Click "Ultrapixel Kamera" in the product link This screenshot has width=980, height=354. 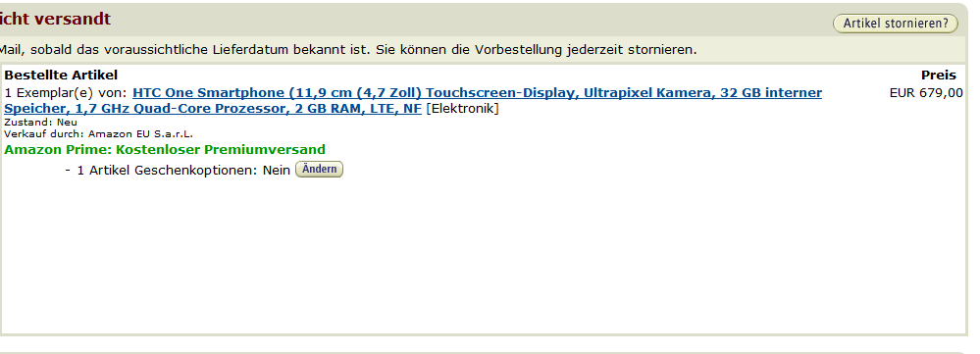(x=647, y=93)
